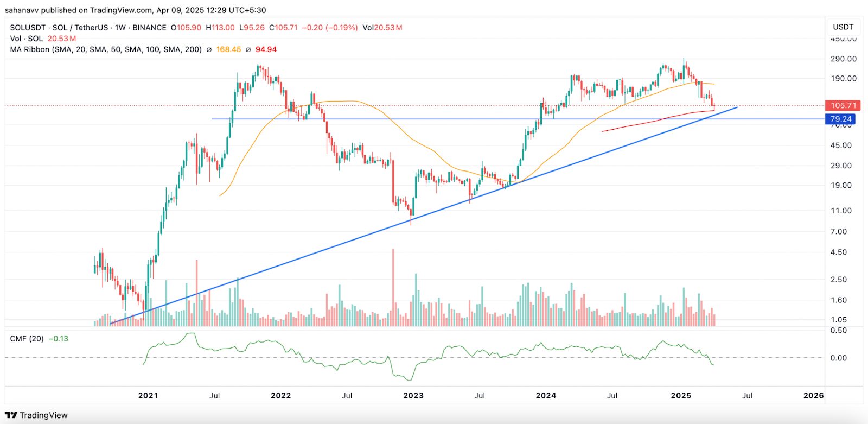Click the Vol · SOL indicator legend
The height and width of the screenshot is (424, 868).
click(27, 39)
